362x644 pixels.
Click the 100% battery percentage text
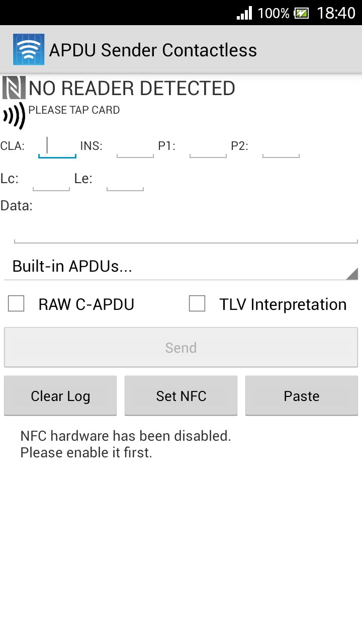pyautogui.click(x=272, y=13)
